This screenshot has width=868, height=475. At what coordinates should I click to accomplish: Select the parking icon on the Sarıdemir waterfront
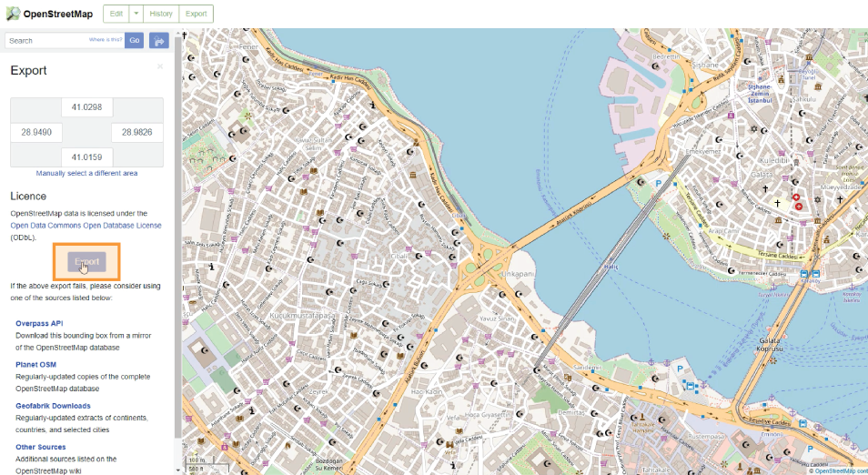[x=680, y=369]
